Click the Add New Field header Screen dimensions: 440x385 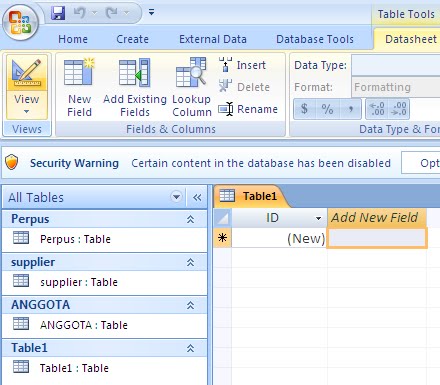tap(377, 218)
